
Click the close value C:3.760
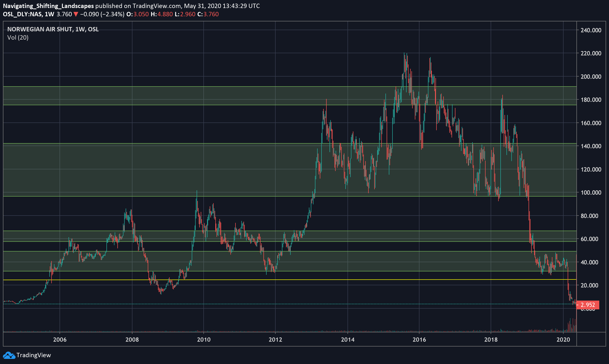pos(208,14)
